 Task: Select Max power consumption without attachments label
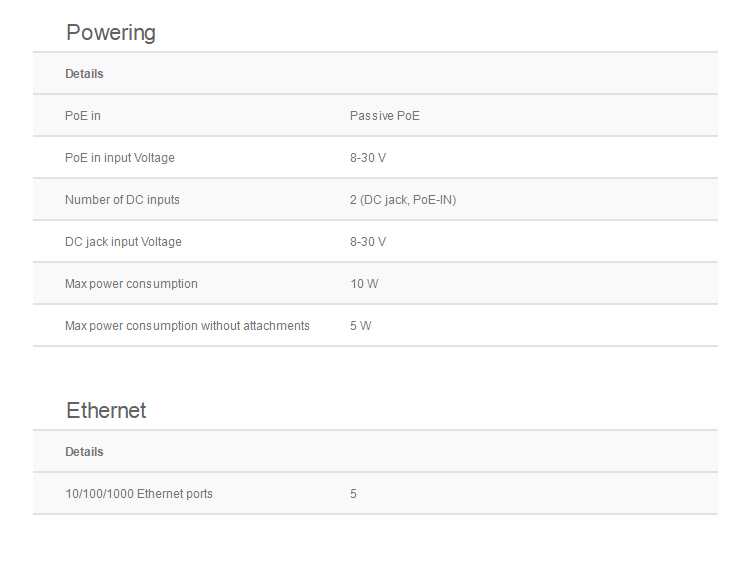pos(187,326)
